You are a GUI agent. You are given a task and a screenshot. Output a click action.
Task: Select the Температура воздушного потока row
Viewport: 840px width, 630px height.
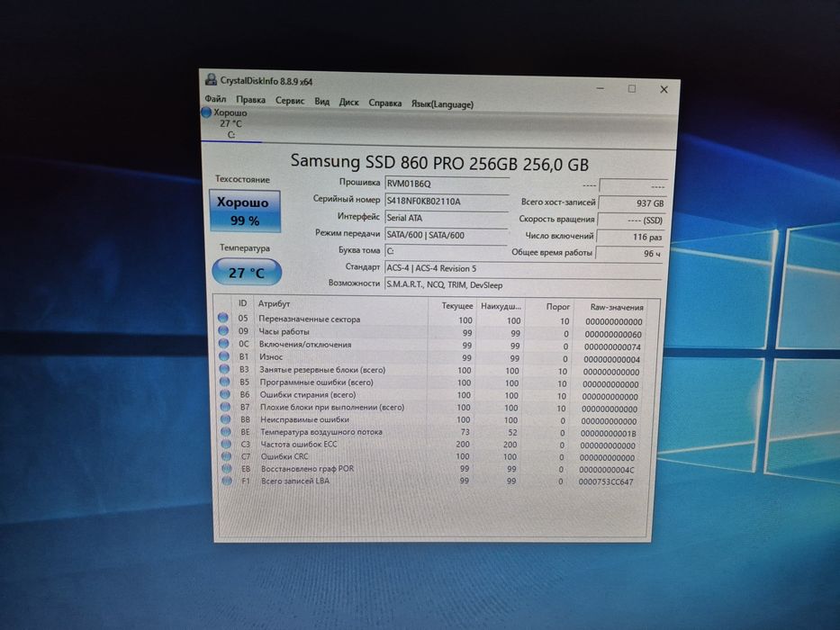[x=434, y=432]
